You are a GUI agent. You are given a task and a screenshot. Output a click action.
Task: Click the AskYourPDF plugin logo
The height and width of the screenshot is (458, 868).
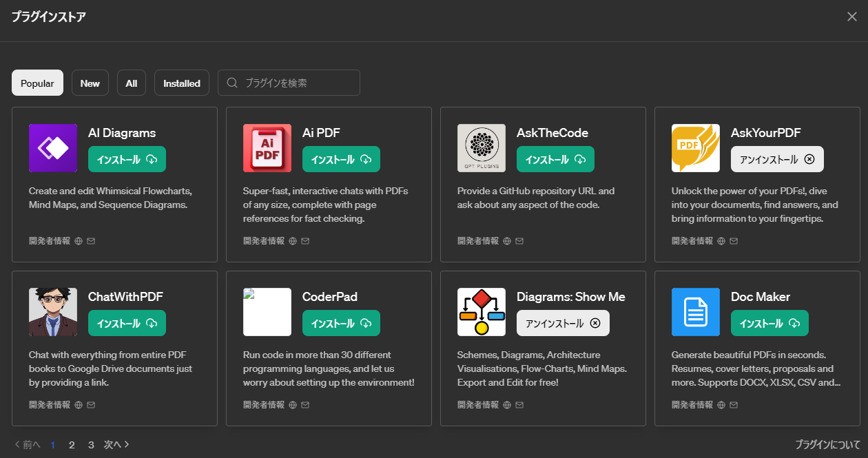[696, 148]
